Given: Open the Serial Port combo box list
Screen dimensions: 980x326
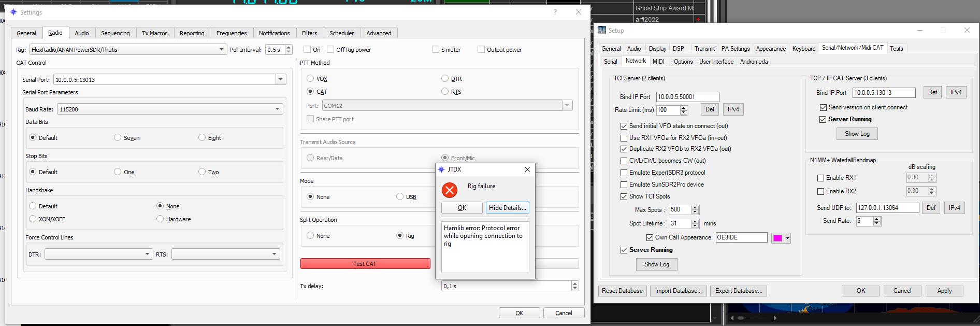Looking at the screenshot, I should pos(280,80).
